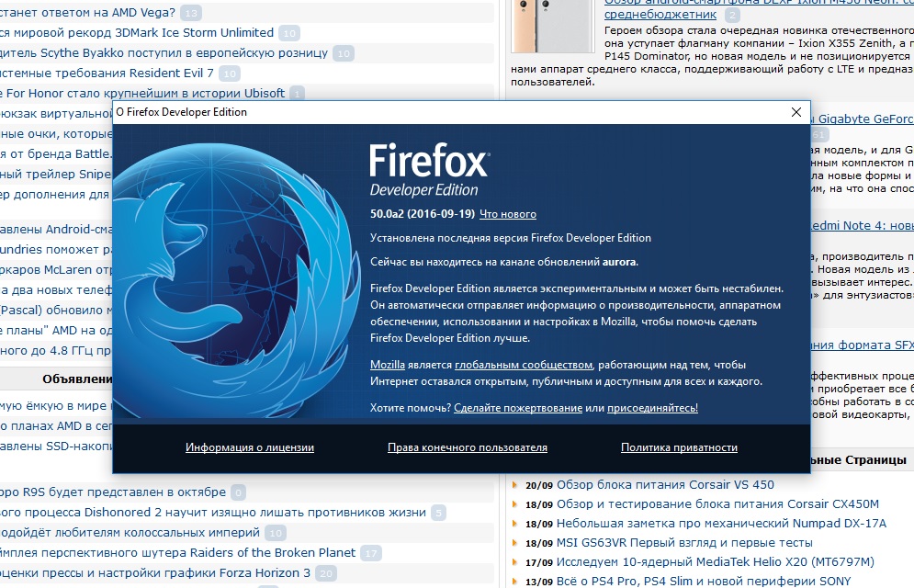Open the Scythe Byakko news headline
914x588 pixels.
(x=164, y=53)
